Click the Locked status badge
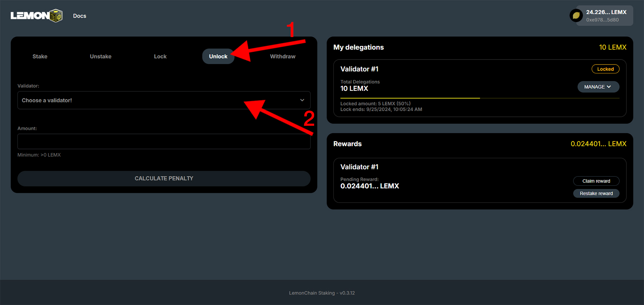The image size is (644, 305). [605, 69]
